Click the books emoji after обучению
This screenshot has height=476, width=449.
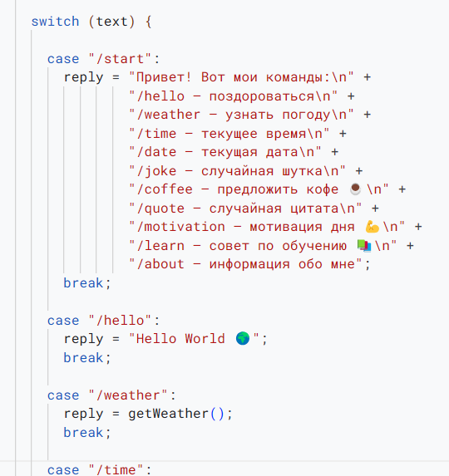pyautogui.click(x=364, y=246)
